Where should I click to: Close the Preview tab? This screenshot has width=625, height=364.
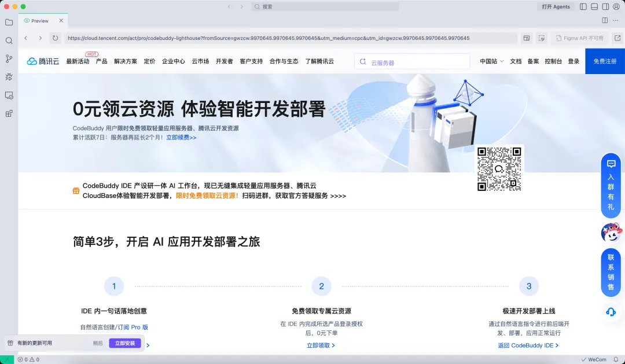point(61,21)
